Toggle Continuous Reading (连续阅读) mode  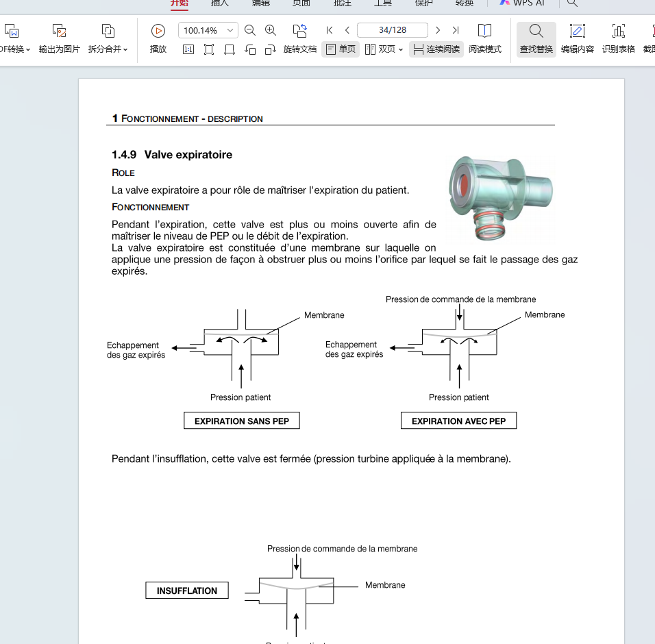(436, 49)
